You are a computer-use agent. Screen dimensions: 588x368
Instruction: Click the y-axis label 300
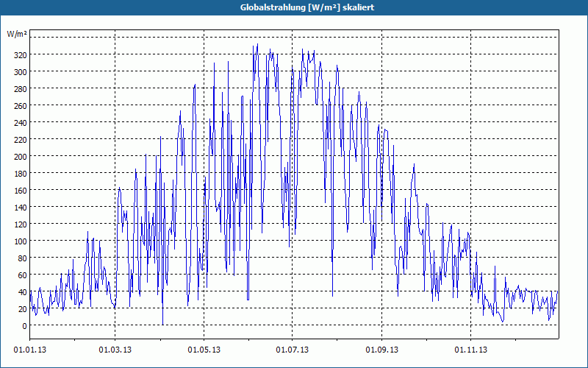click(x=21, y=72)
